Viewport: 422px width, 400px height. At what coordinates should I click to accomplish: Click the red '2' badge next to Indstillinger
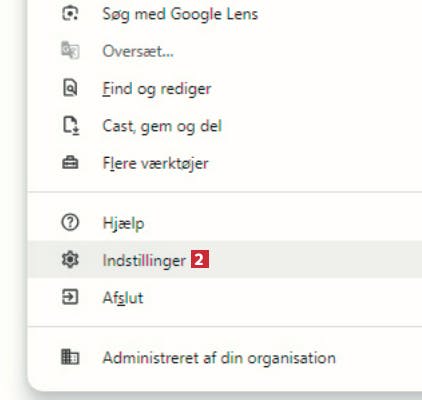pyautogui.click(x=200, y=259)
